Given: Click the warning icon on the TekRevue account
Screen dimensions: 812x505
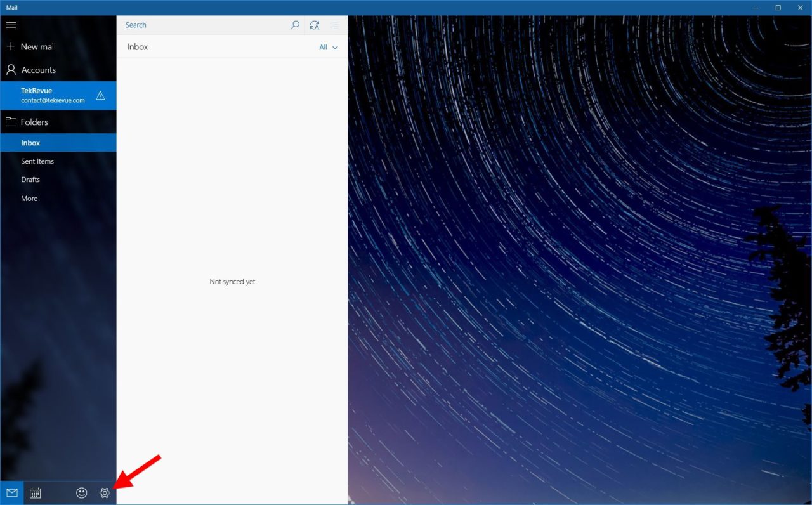Looking at the screenshot, I should click(x=100, y=95).
